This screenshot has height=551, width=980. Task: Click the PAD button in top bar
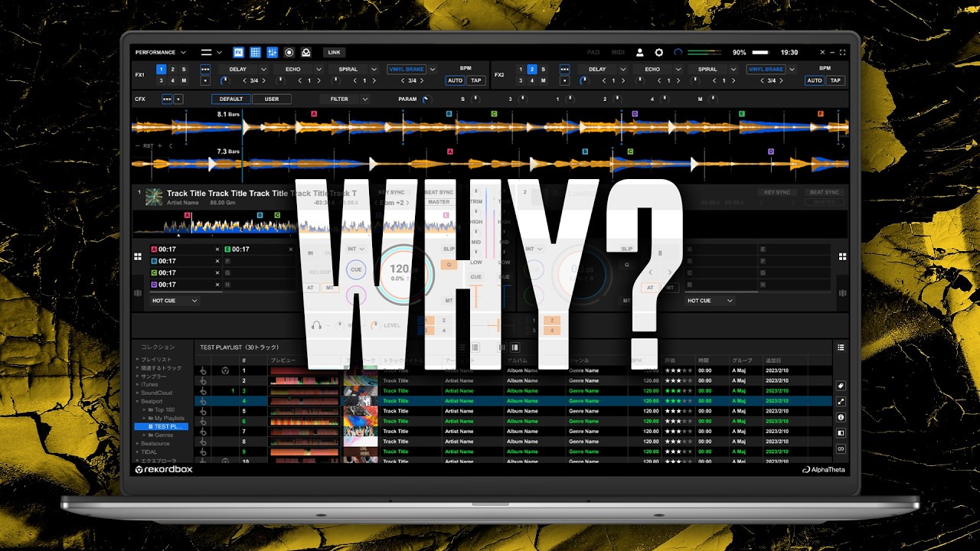click(x=593, y=53)
